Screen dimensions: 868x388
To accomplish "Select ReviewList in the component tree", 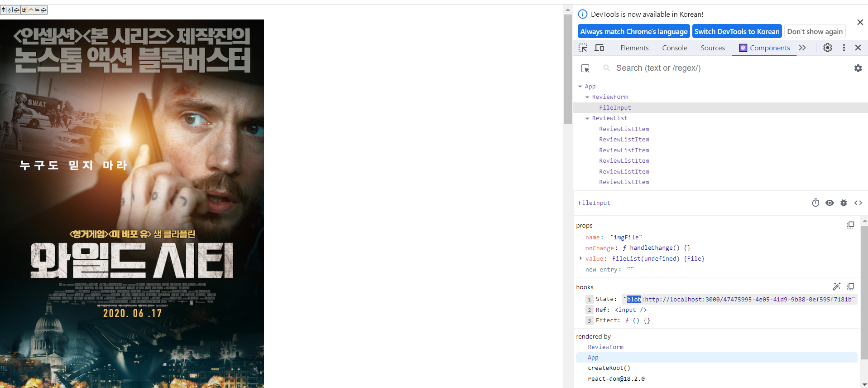I will (609, 118).
